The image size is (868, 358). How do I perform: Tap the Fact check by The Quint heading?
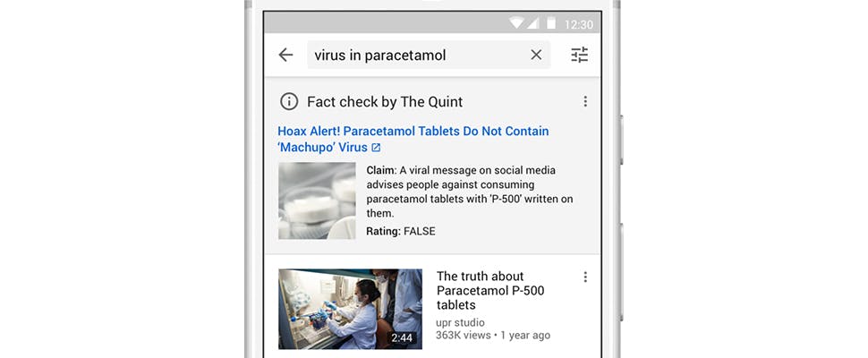click(x=385, y=102)
